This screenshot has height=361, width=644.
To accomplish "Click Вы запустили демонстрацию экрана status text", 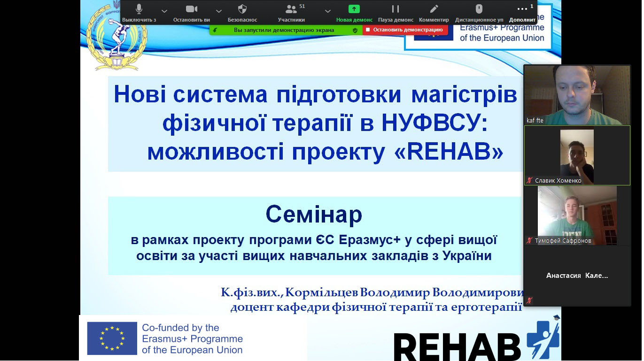I will click(x=284, y=30).
